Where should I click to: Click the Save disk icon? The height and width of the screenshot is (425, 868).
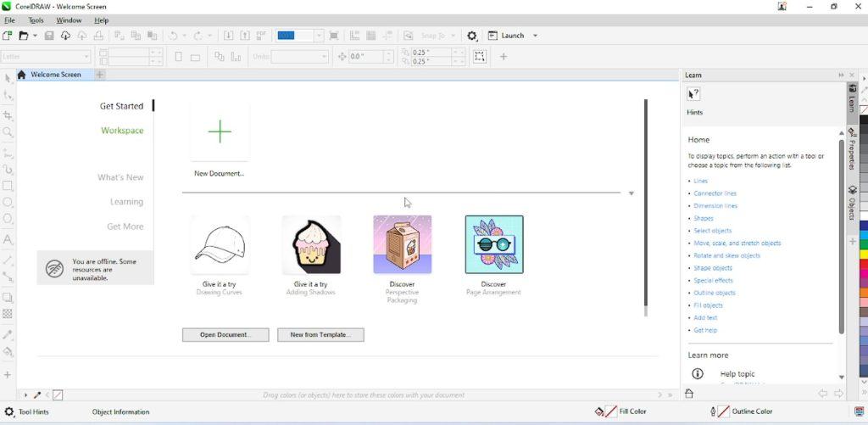pyautogui.click(x=48, y=36)
